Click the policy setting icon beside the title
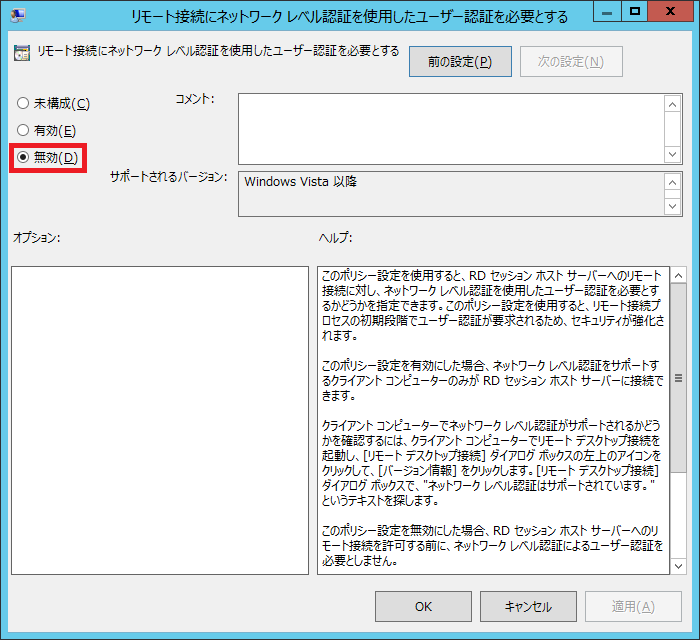Viewport: 700px width, 640px height. coord(22,53)
